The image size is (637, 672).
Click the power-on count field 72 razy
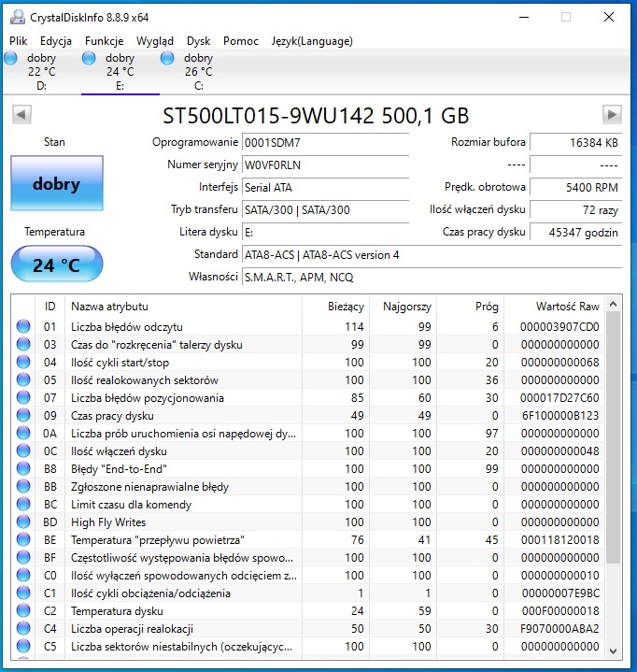[575, 210]
